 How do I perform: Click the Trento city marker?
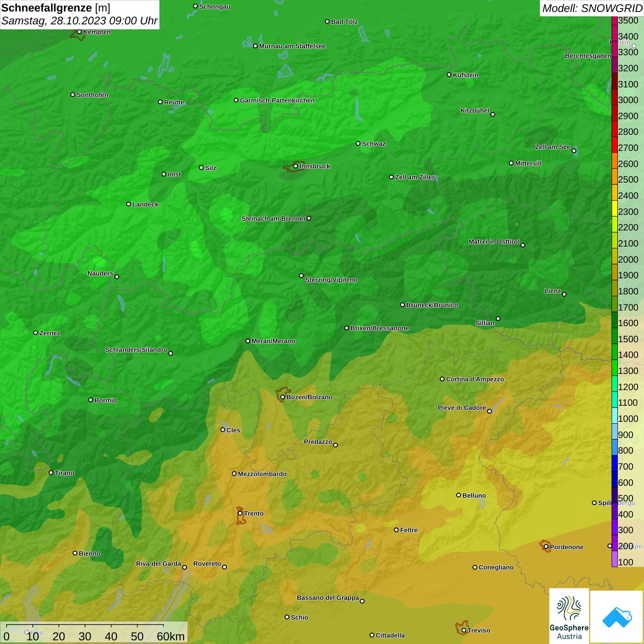[x=240, y=513]
